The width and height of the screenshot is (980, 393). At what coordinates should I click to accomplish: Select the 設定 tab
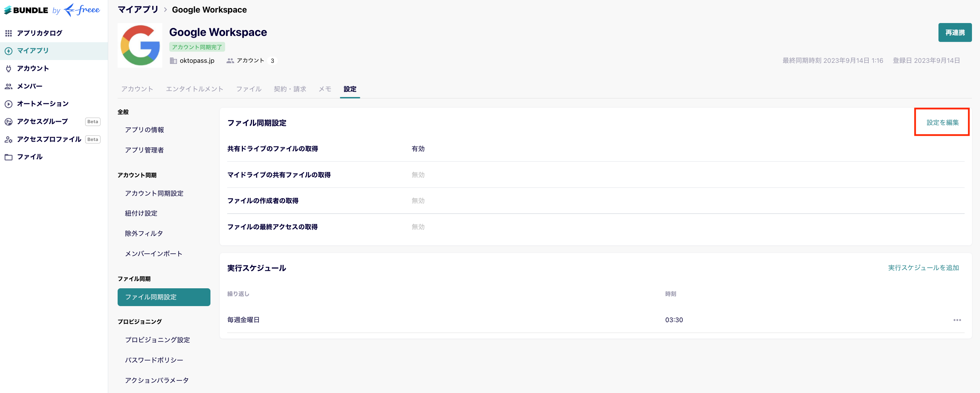tap(350, 89)
